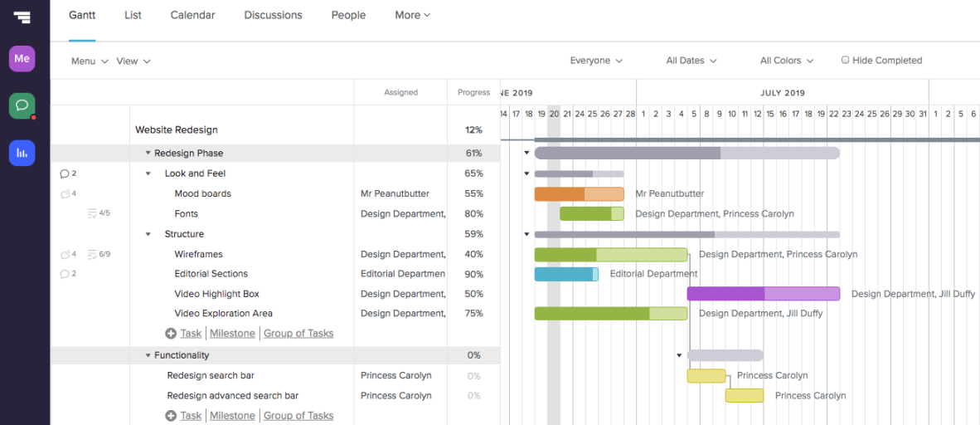
Task: Open the All Dates filter dropdown
Action: tap(691, 61)
